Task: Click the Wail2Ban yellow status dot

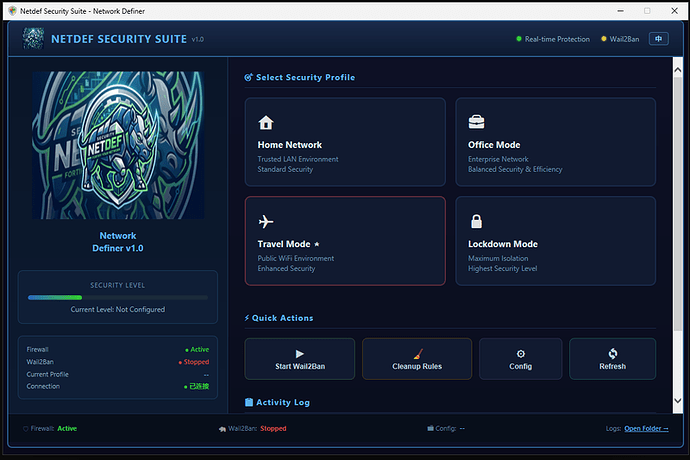Action: [x=604, y=39]
